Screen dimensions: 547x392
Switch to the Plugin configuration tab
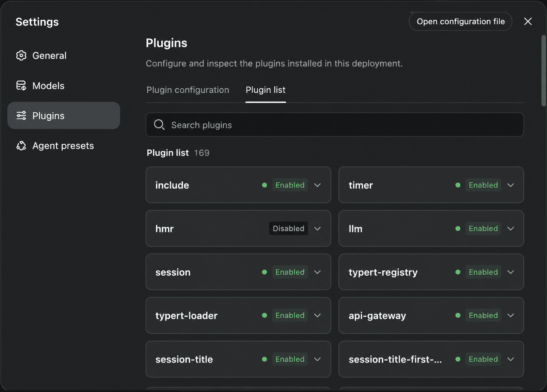point(188,90)
